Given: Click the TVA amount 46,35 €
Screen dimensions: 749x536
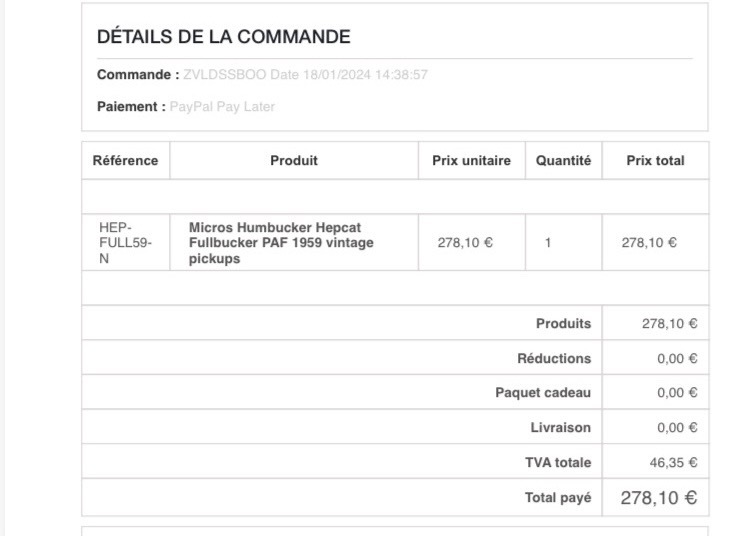Looking at the screenshot, I should click(674, 462).
